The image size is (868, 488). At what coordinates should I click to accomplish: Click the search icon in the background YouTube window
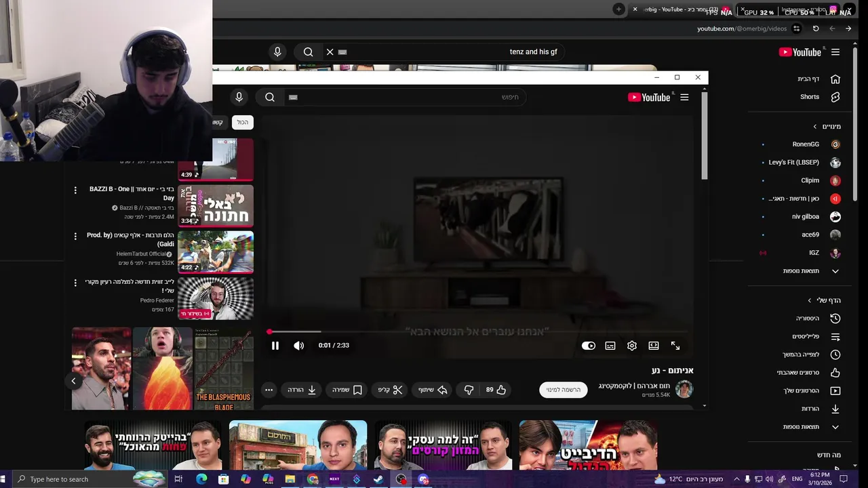click(309, 52)
